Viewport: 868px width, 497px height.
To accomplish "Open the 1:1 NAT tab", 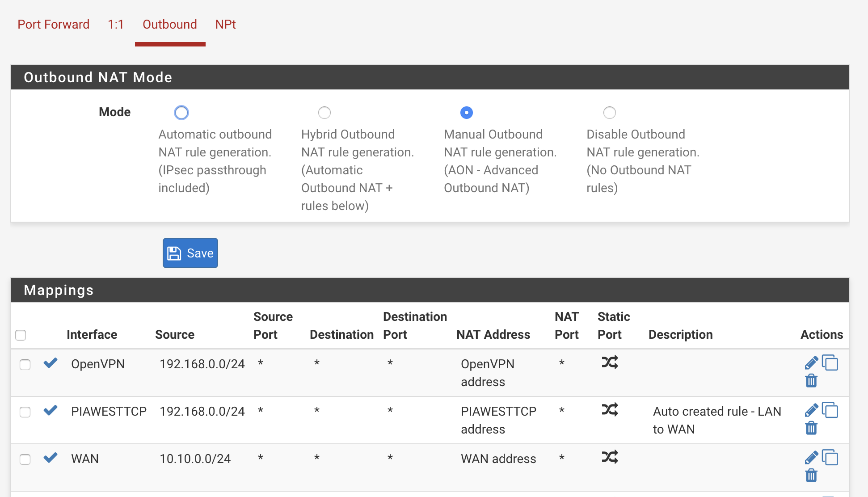I will point(116,24).
